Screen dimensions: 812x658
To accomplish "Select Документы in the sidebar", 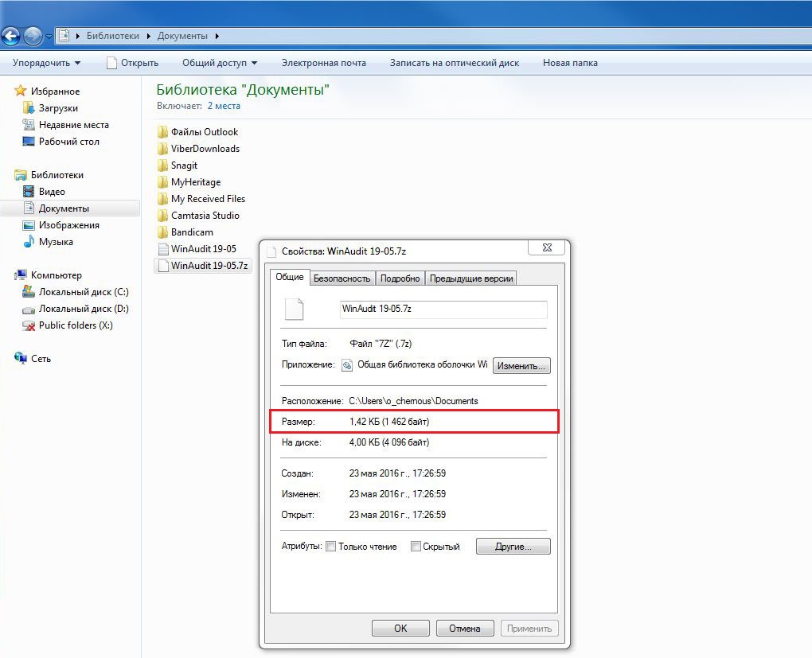I will pyautogui.click(x=64, y=208).
